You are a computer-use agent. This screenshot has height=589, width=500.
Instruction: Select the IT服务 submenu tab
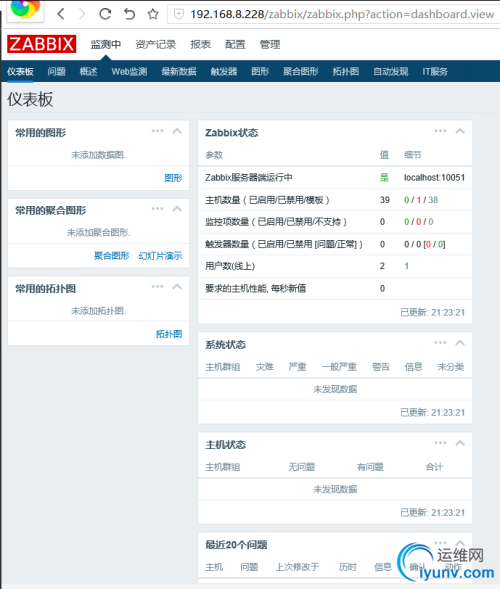click(x=435, y=71)
